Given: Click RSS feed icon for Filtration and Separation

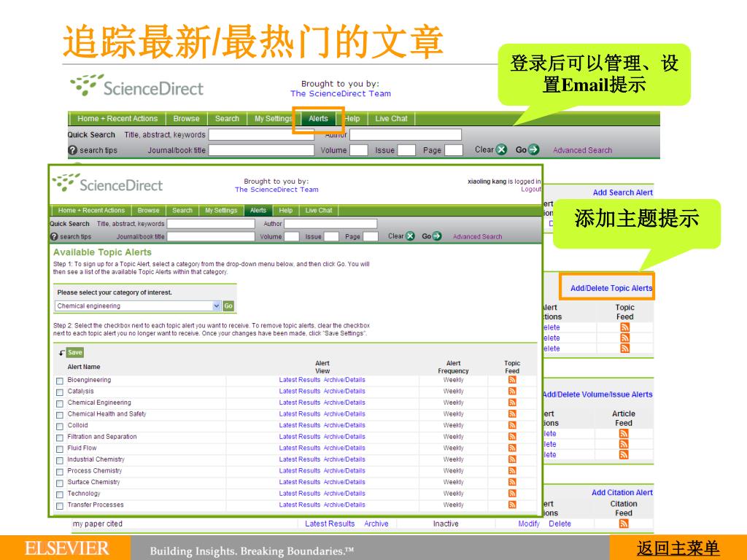Looking at the screenshot, I should point(512,437).
